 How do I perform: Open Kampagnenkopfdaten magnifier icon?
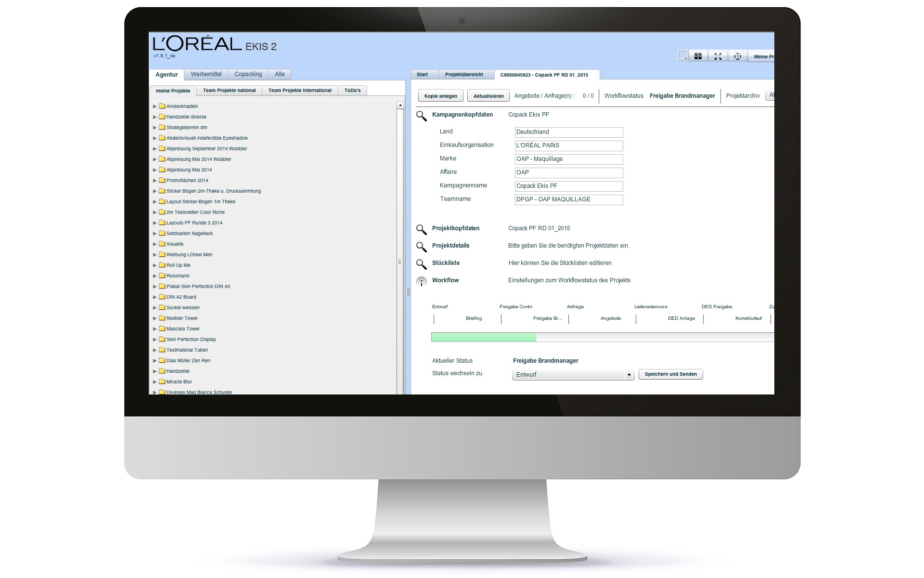pos(421,116)
